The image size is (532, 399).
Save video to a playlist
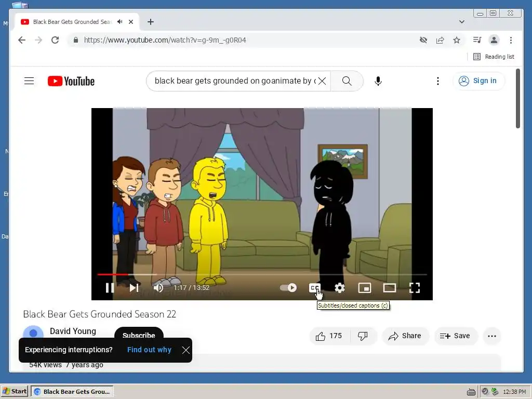(456, 336)
